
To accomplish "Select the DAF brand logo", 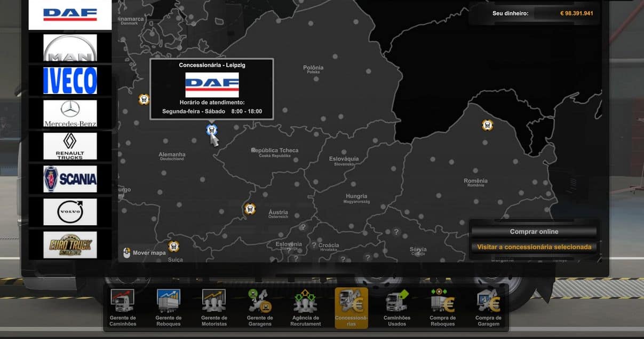I will pyautogui.click(x=70, y=14).
